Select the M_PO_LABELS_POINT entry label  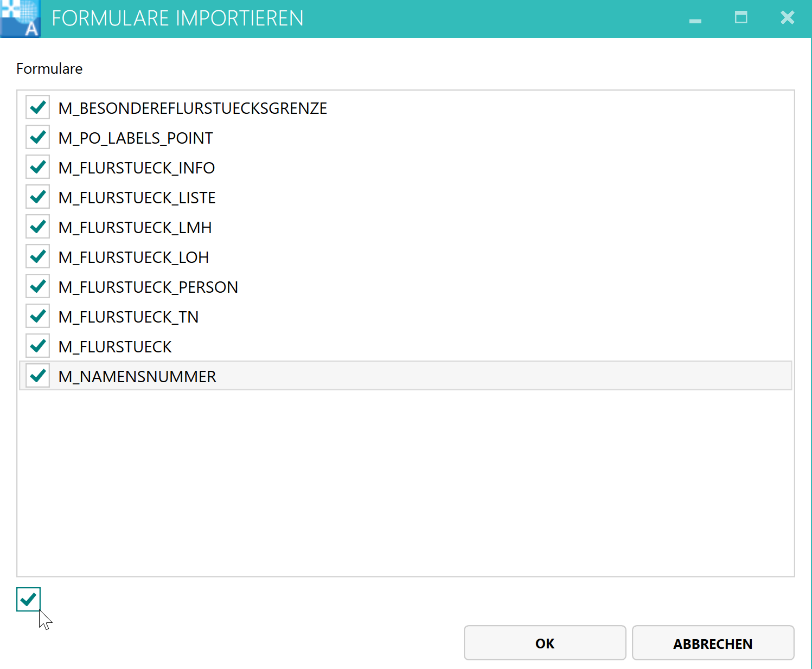(136, 138)
